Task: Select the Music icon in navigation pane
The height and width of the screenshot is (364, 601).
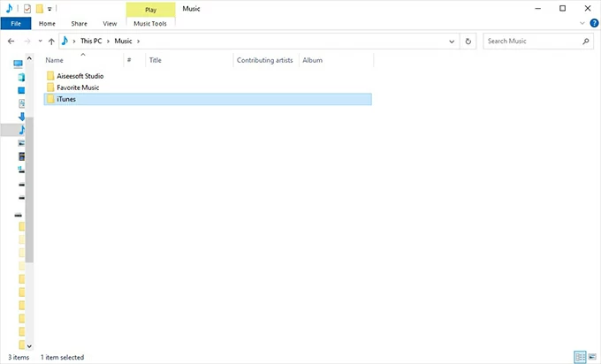Action: [21, 130]
